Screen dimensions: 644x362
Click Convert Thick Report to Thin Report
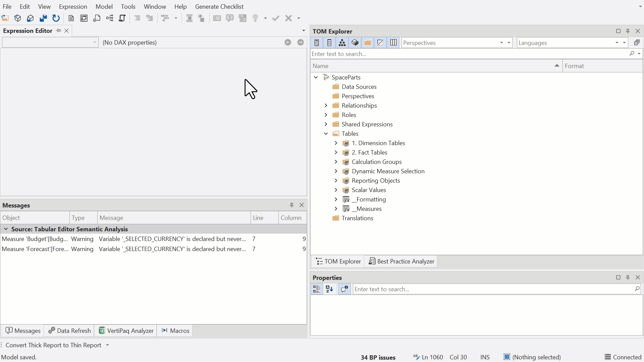point(53,345)
